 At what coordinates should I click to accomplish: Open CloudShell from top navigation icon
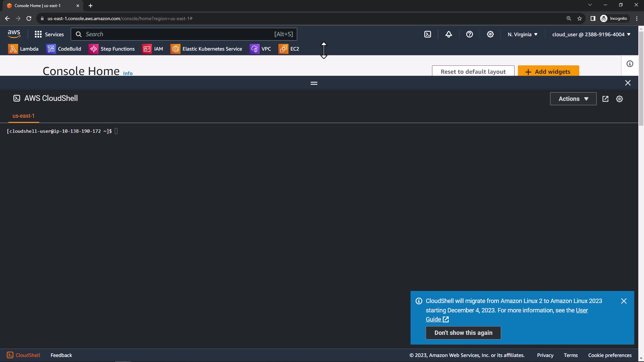(x=428, y=34)
